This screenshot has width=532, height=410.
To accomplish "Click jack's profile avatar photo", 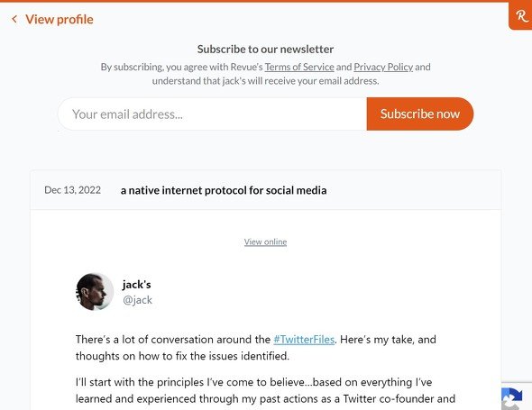I will [x=95, y=292].
